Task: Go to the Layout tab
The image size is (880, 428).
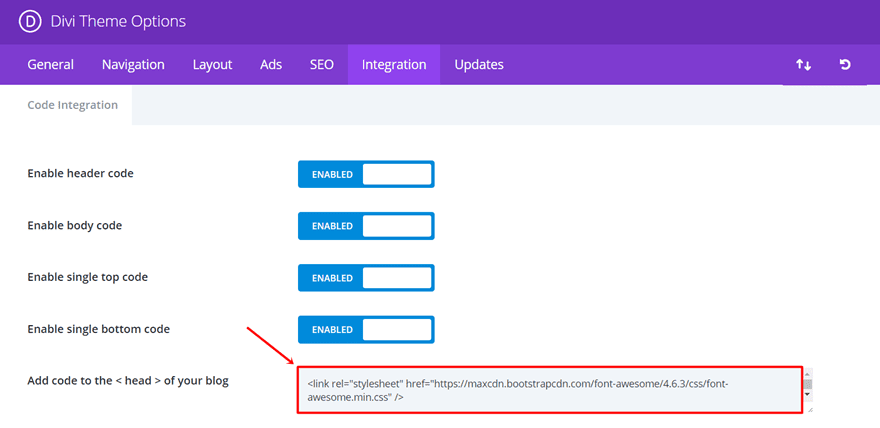Action: (212, 65)
